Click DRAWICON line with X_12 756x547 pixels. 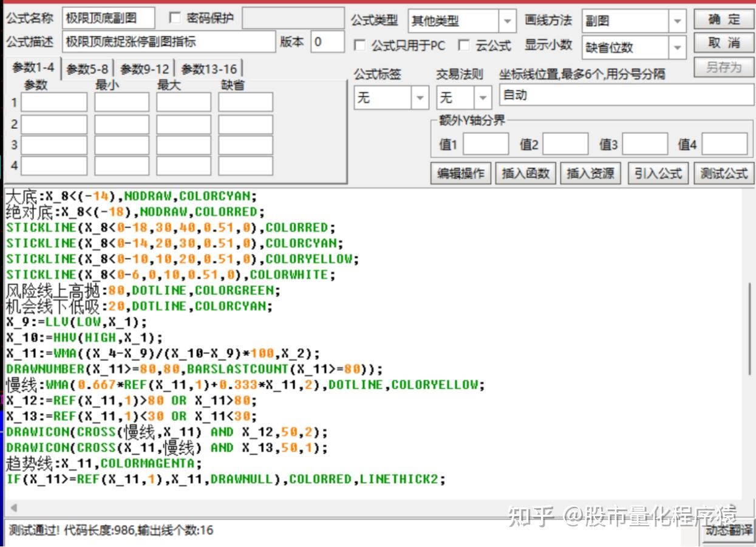tap(167, 432)
